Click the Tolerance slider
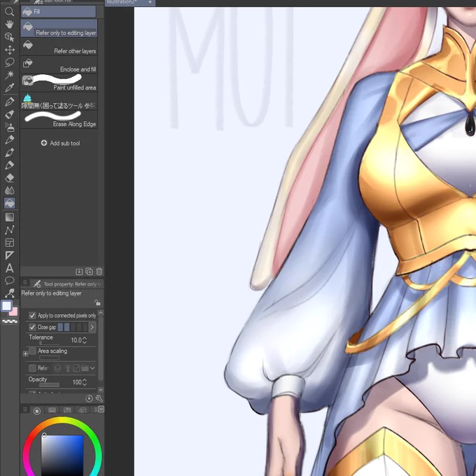Viewport: 476px width, 476px height. point(49,343)
